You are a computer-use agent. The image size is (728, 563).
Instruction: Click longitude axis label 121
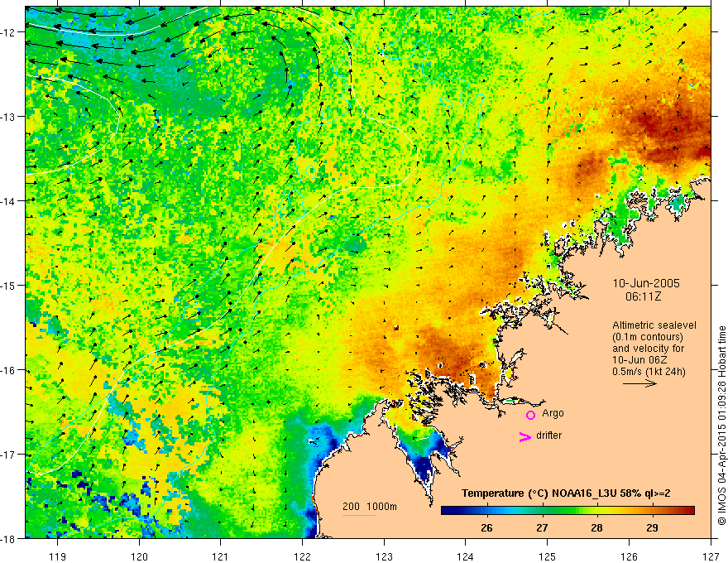221,556
